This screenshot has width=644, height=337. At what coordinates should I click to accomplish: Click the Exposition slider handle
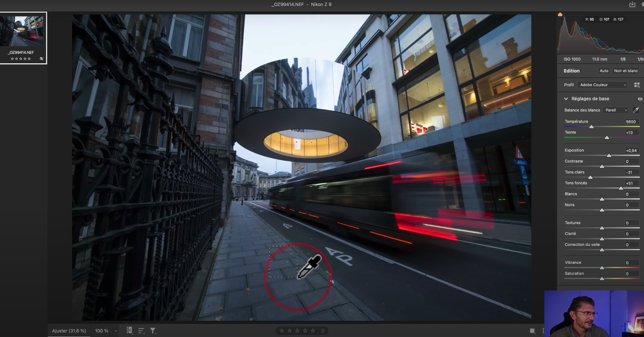point(609,155)
